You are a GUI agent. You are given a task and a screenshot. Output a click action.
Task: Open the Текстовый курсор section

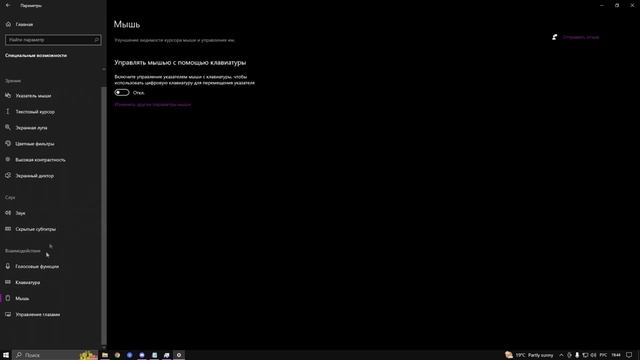pos(31,112)
